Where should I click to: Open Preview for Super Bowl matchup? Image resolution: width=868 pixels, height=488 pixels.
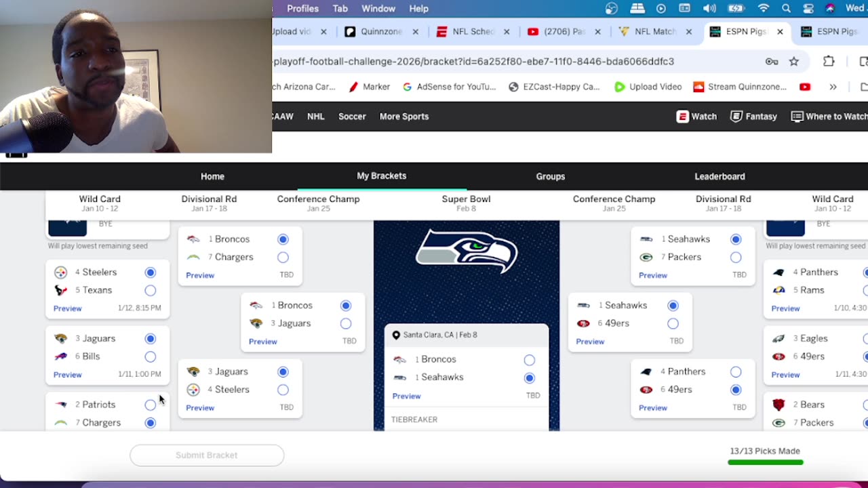407,396
